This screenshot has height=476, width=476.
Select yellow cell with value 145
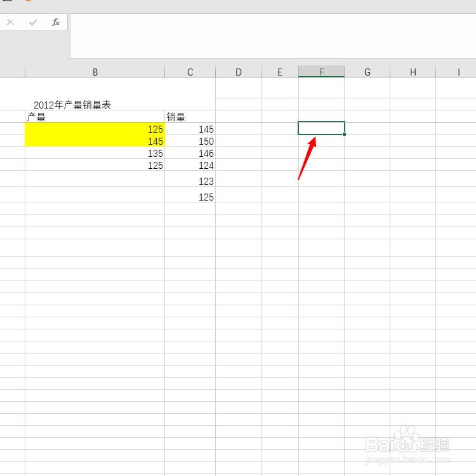(95, 141)
